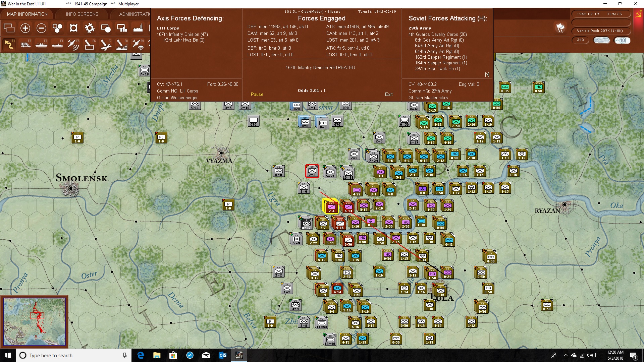Click the Soviet hammer and sickle flag
Viewport: 644px width, 362px height.
[638, 14]
